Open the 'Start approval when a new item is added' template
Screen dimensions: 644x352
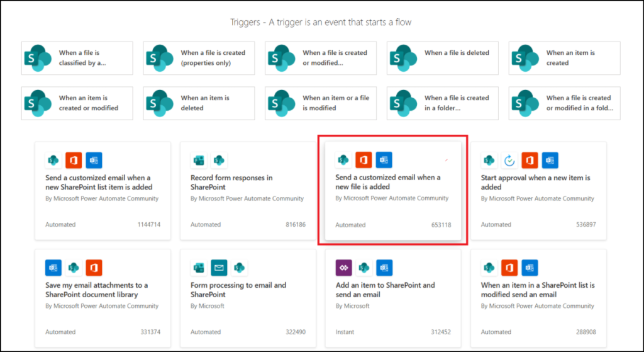(x=538, y=191)
